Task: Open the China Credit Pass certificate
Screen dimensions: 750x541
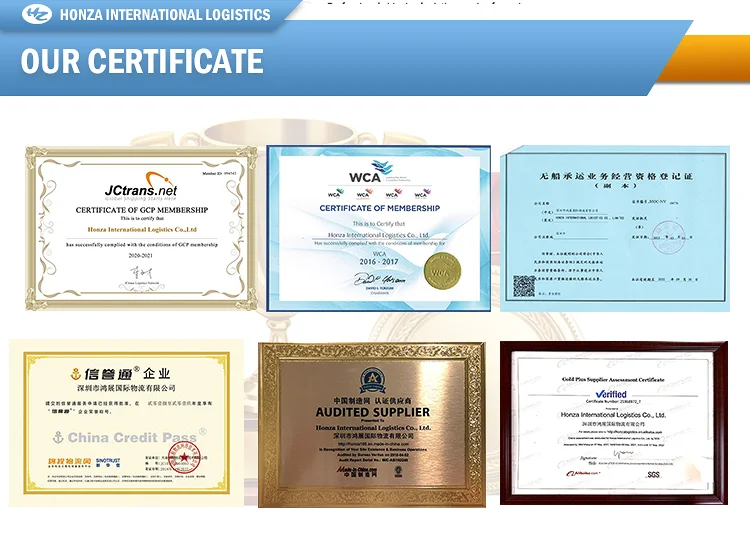Action: [x=126, y=423]
